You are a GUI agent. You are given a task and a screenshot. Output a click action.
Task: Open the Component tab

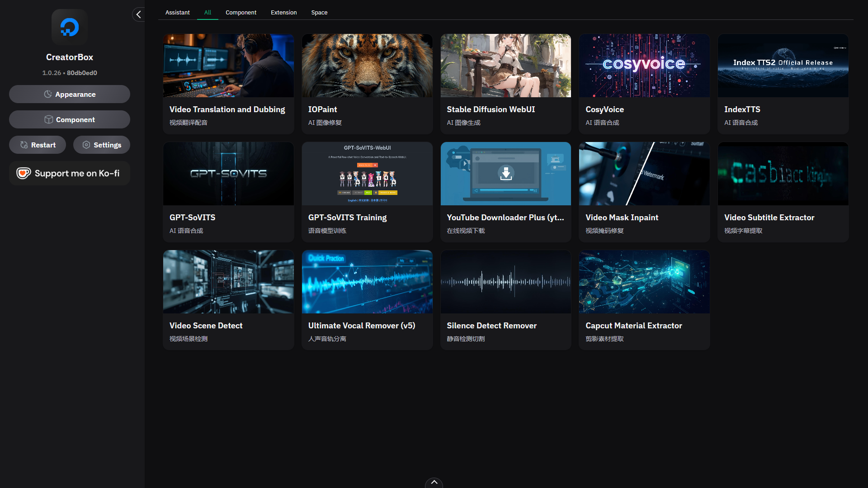point(241,12)
